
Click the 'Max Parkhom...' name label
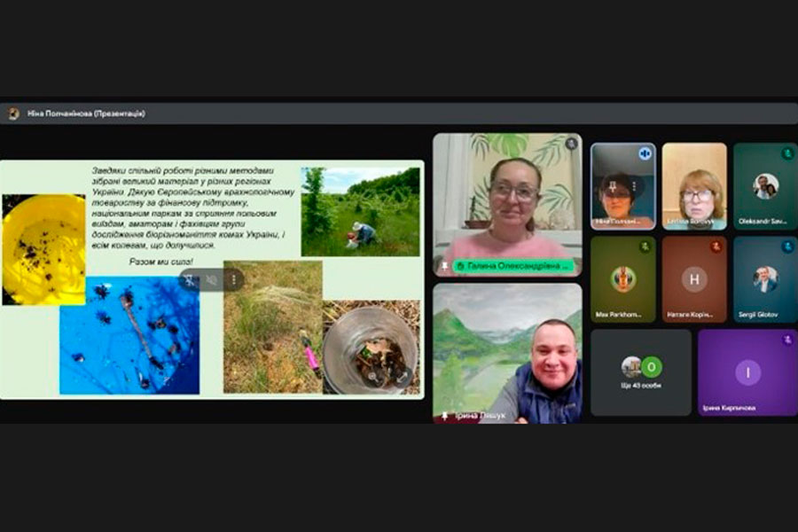(618, 315)
